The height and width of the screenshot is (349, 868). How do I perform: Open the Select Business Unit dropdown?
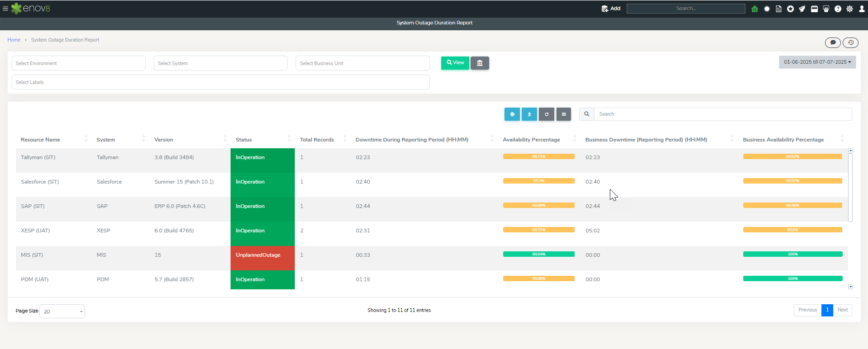(363, 63)
